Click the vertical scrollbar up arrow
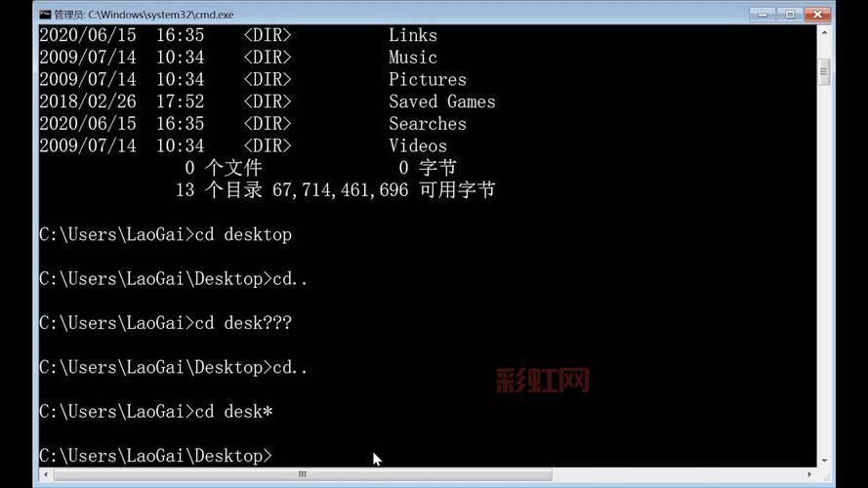 click(x=824, y=33)
